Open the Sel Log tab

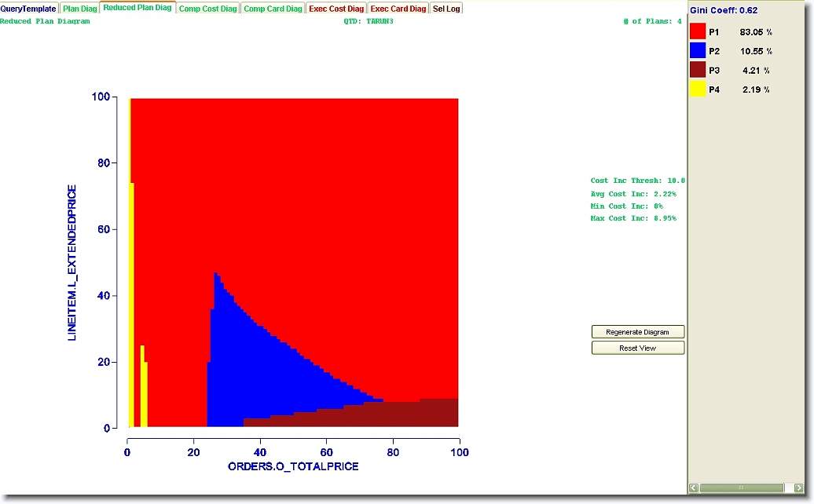pyautogui.click(x=446, y=9)
